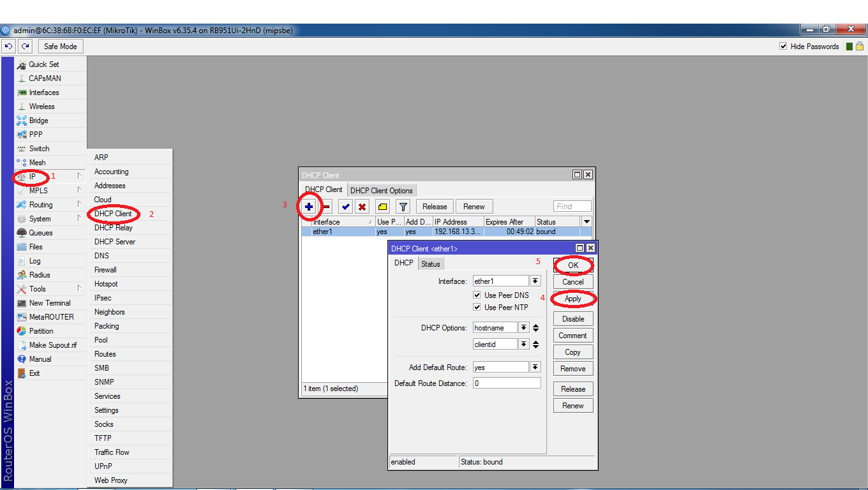Open the Add Default Route dropdown
The height and width of the screenshot is (490, 868).
tap(535, 367)
